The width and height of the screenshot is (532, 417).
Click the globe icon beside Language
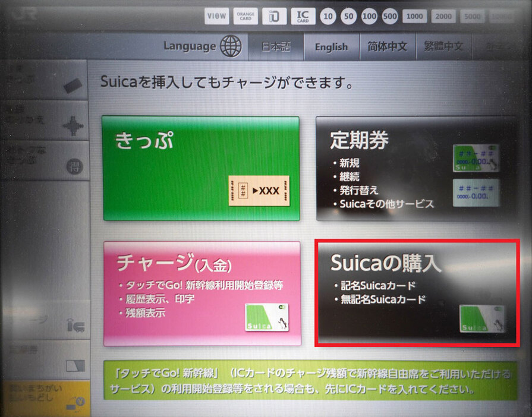[x=231, y=46]
